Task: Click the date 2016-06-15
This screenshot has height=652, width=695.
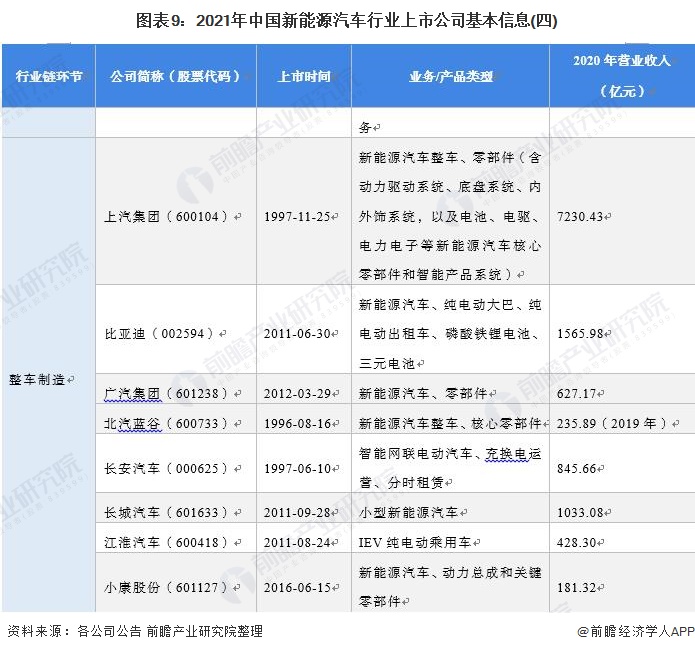Action: (299, 587)
